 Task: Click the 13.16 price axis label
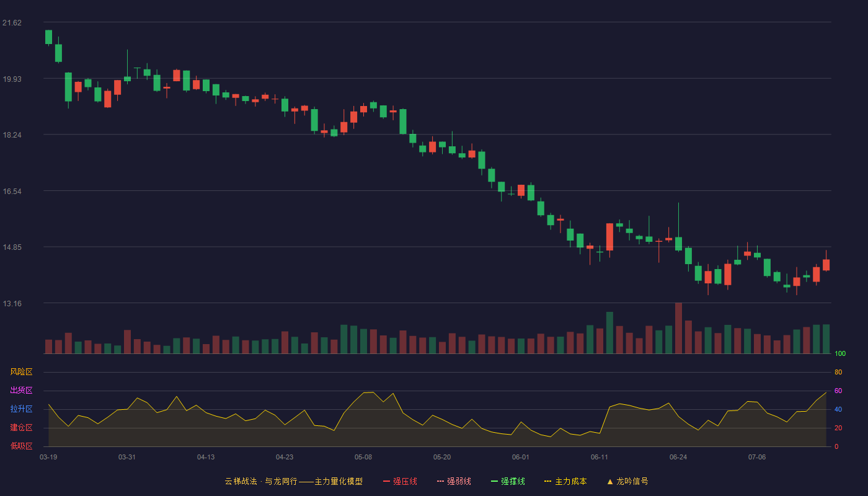click(x=12, y=304)
